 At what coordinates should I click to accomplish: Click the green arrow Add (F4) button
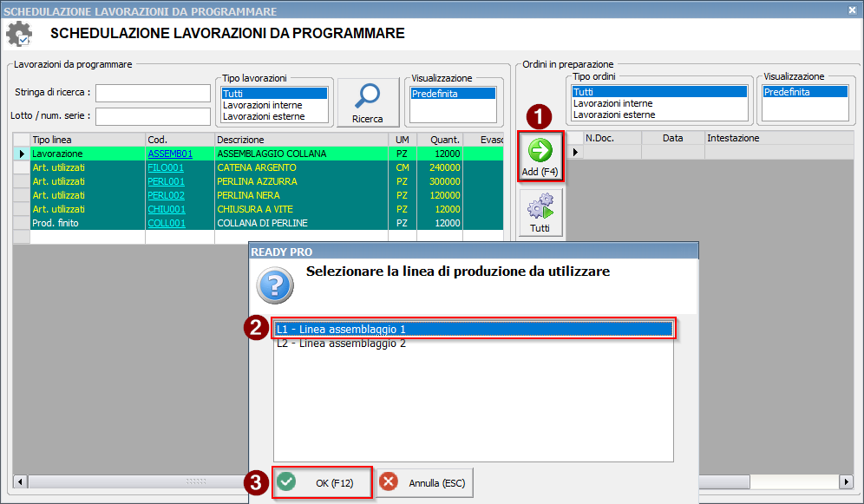click(x=540, y=156)
